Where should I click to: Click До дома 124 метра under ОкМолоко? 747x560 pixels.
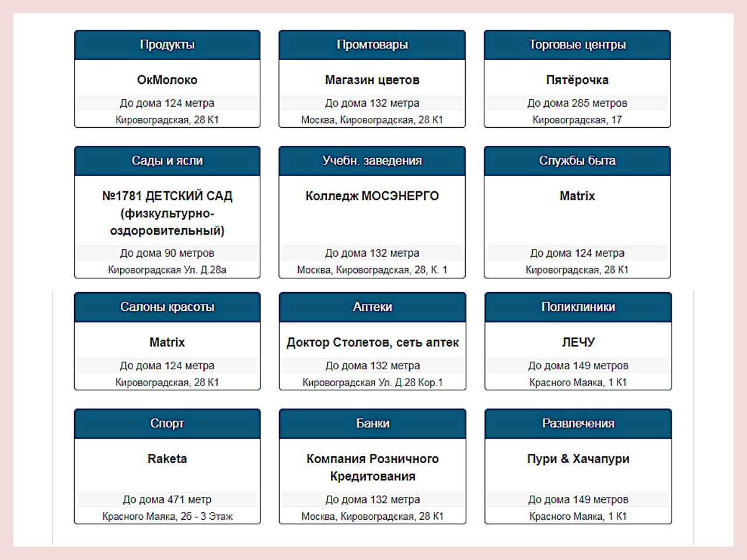(167, 103)
